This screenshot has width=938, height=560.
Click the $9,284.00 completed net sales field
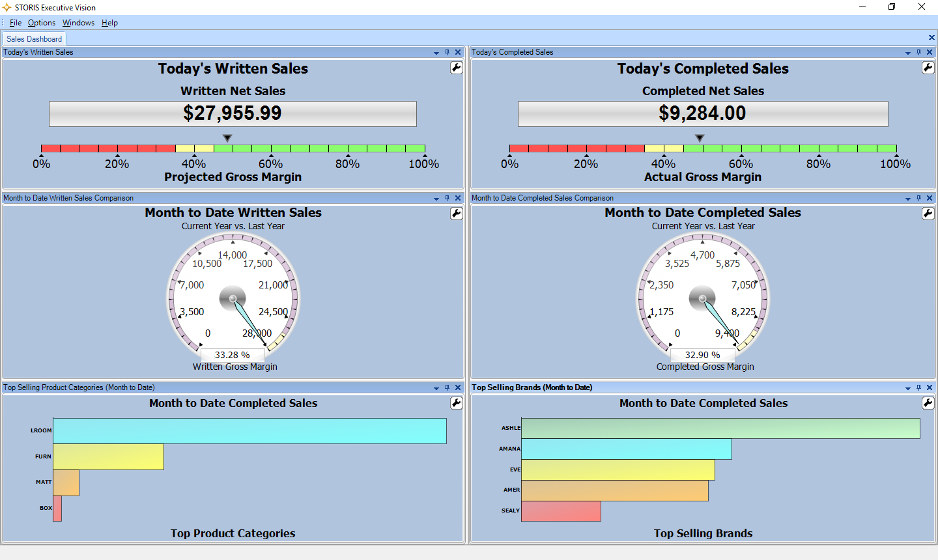(703, 114)
